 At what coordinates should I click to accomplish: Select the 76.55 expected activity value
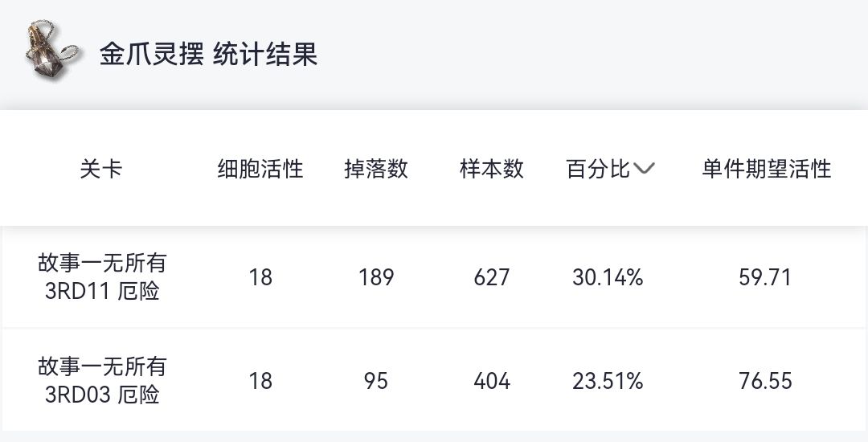766,381
